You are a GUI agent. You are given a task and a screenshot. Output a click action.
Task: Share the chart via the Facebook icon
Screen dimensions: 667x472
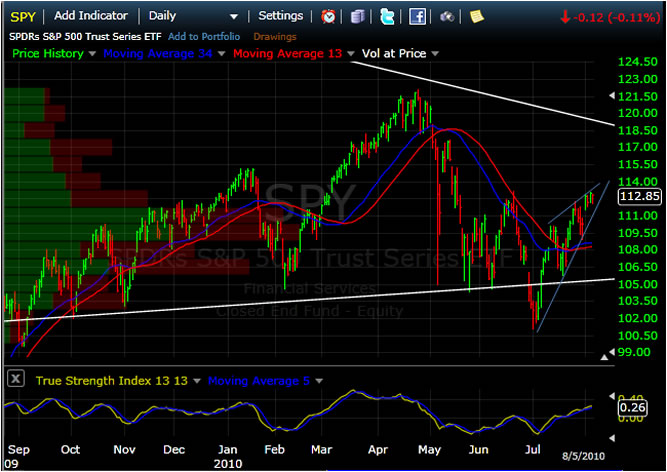(x=417, y=16)
